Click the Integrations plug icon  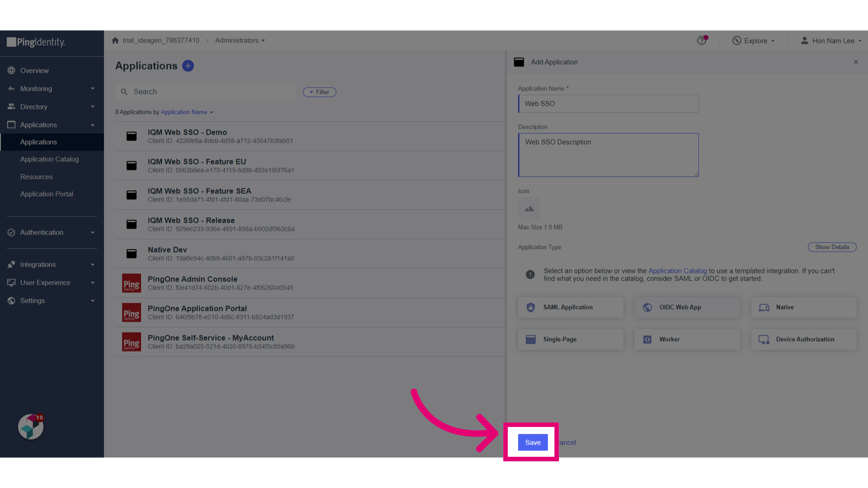click(x=11, y=264)
